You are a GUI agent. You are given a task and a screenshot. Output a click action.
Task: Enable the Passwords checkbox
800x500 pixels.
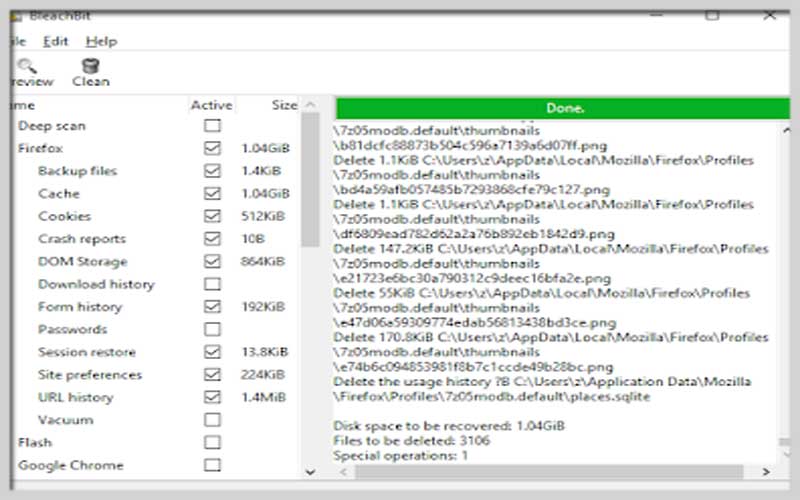tap(212, 329)
